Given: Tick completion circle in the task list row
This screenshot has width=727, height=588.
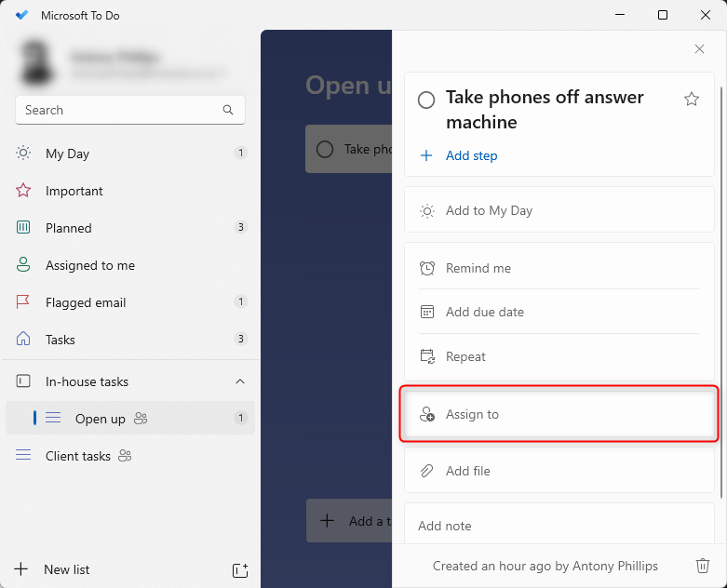Looking at the screenshot, I should (x=325, y=149).
